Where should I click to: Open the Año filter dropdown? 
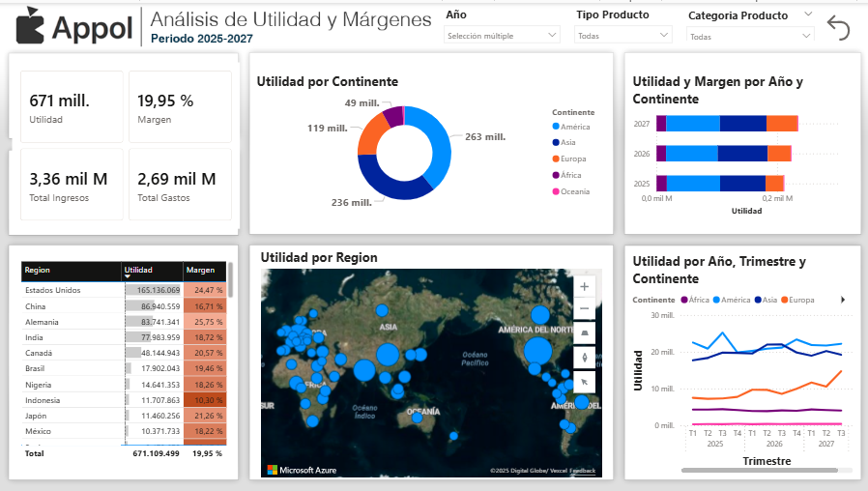[502, 36]
